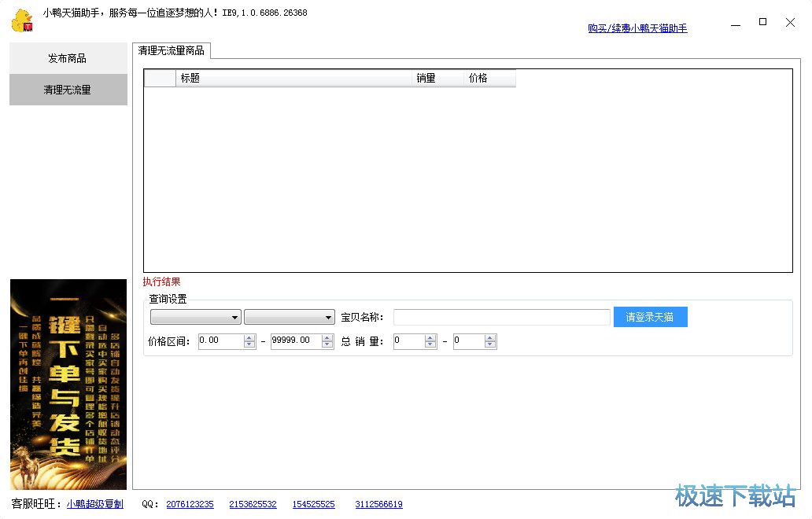Open the 购买/续费小鸭天猫助手 link
This screenshot has height=519, width=812.
[x=637, y=28]
